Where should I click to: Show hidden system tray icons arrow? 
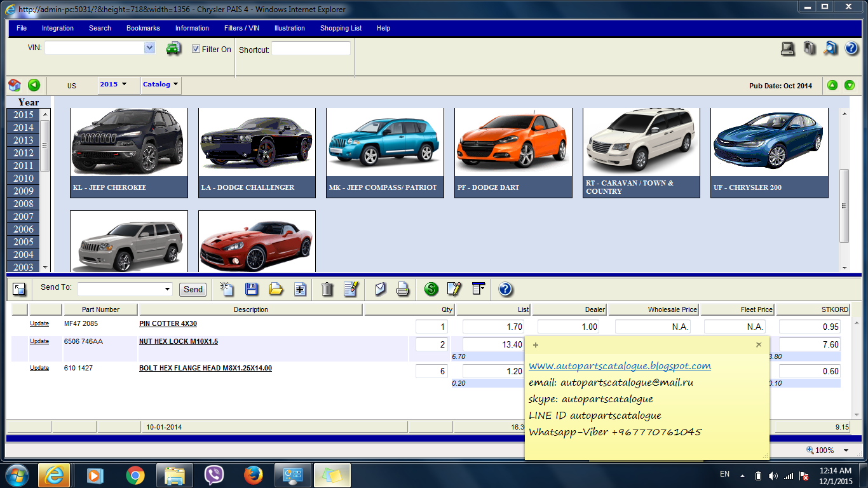[742, 475]
